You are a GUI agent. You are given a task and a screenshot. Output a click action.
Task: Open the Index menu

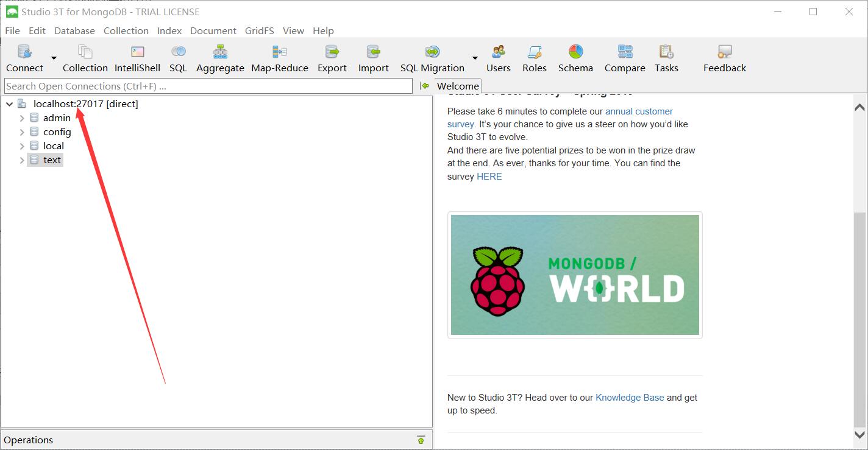[169, 30]
